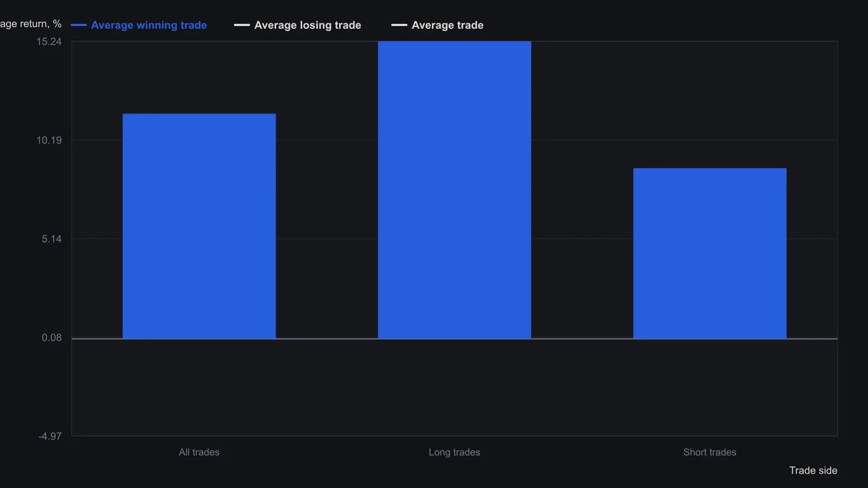868x488 pixels.
Task: Click the -4.97 y-axis value
Action: [x=50, y=436]
